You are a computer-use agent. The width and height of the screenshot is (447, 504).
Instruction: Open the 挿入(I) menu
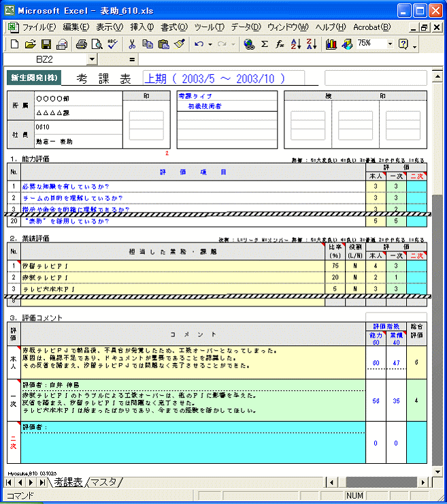click(142, 27)
